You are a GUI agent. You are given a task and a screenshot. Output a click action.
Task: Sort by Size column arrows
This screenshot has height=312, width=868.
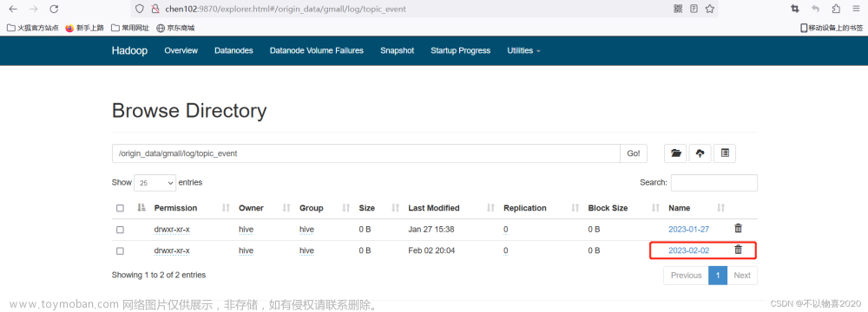(x=395, y=208)
